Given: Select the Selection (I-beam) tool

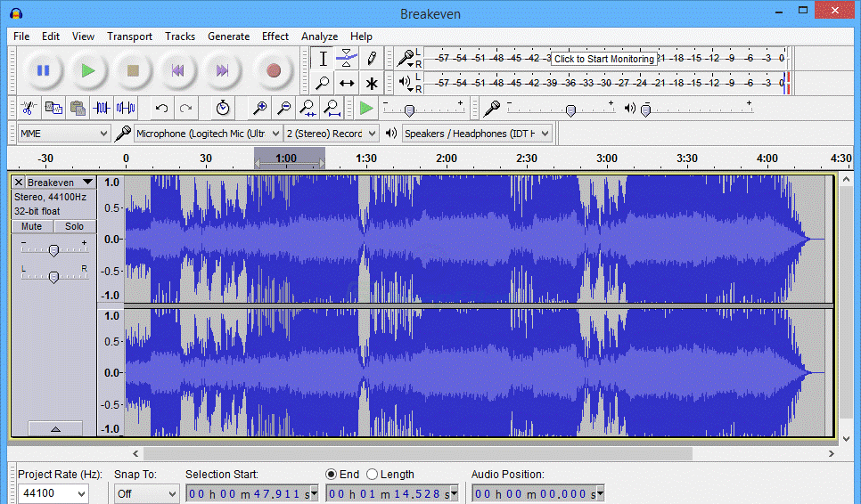Looking at the screenshot, I should [323, 59].
